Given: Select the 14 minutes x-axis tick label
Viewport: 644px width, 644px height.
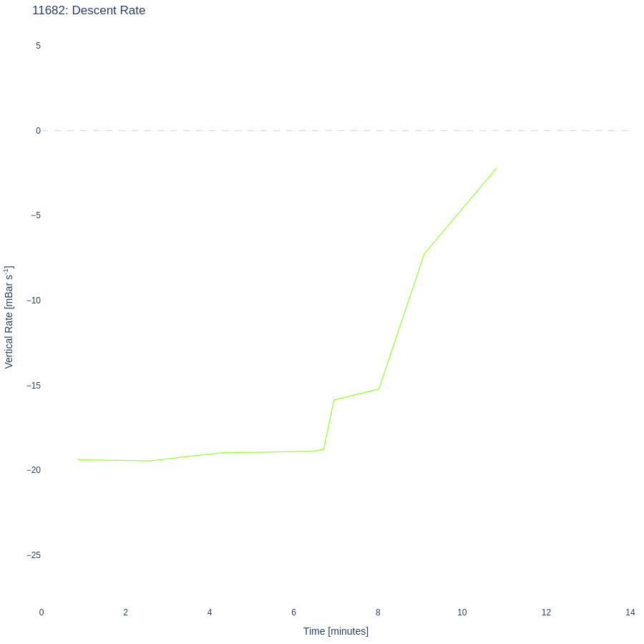Looking at the screenshot, I should tap(630, 613).
